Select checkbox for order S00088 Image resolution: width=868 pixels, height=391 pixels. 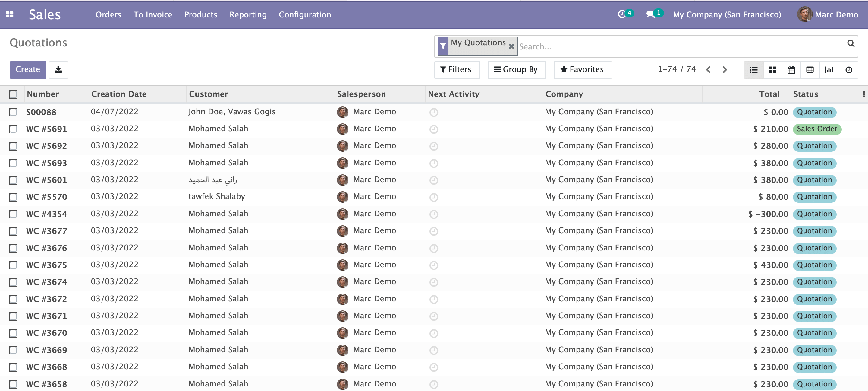(13, 112)
